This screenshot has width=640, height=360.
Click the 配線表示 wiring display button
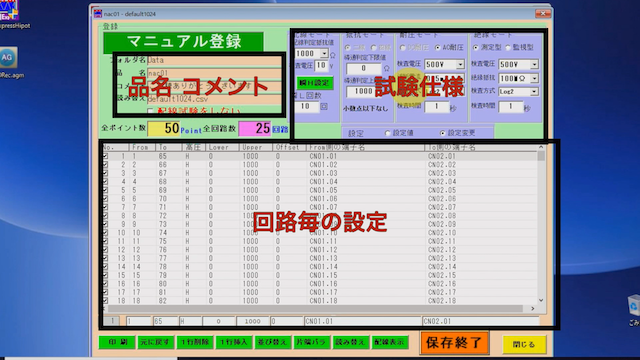point(390,342)
